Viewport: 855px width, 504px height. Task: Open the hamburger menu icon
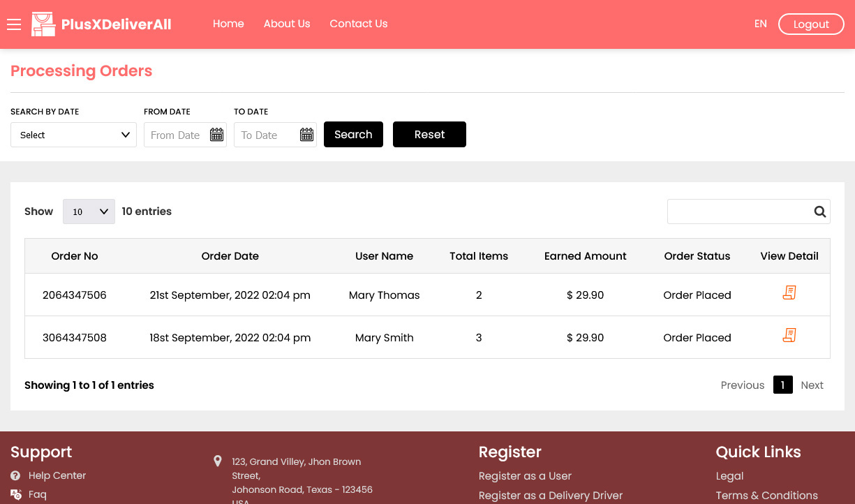tap(14, 24)
